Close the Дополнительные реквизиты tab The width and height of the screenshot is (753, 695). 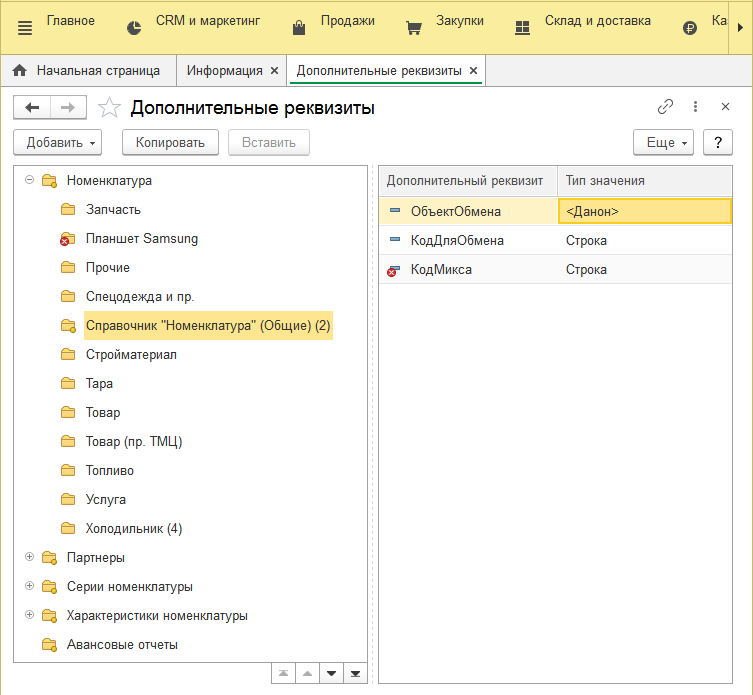pos(473,71)
